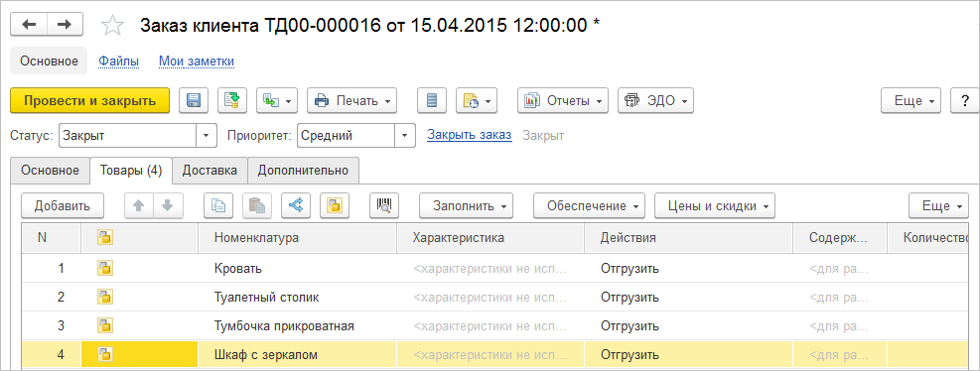
Task: Open help with the question mark button
Action: click(x=965, y=100)
